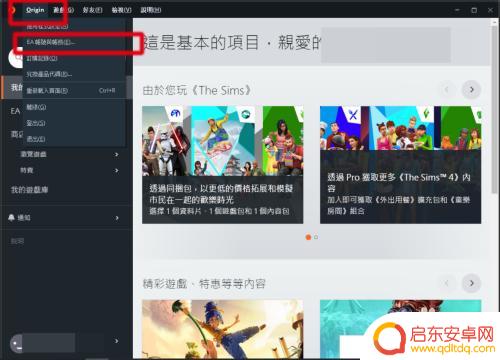This screenshot has height=360, width=500.
Task: Click the Origin logo icon in title bar
Action: [13, 10]
